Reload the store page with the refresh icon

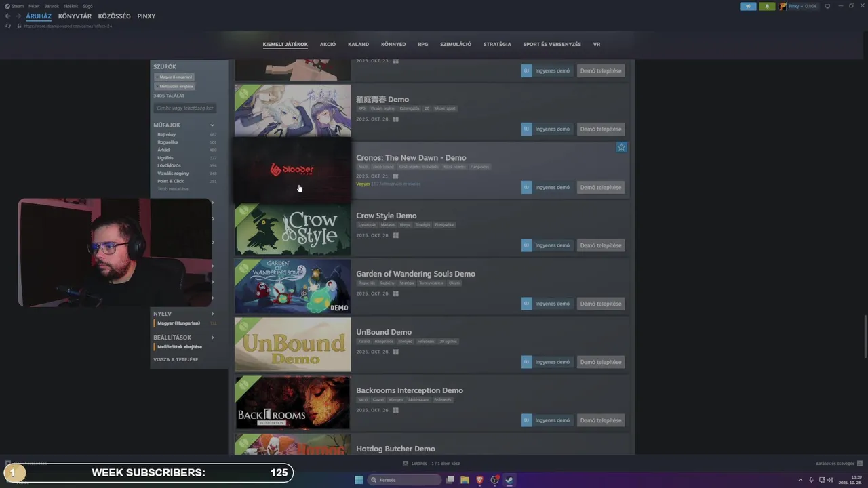(x=8, y=26)
